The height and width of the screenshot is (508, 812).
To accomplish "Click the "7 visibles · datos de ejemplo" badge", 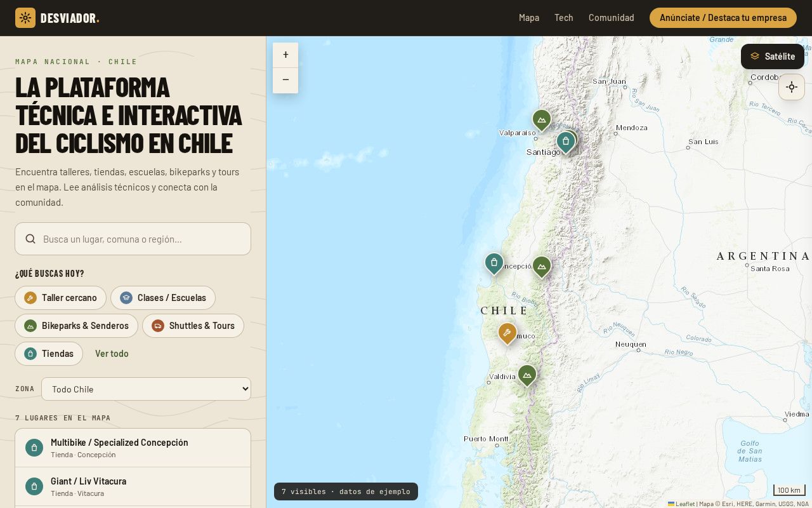I will 346,491.
